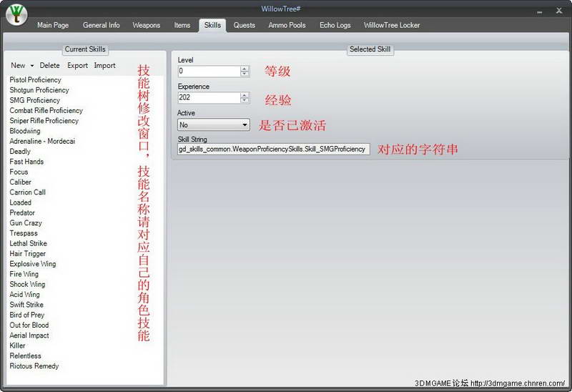The height and width of the screenshot is (392, 572).
Task: Click the Experience input field
Action: [x=209, y=98]
